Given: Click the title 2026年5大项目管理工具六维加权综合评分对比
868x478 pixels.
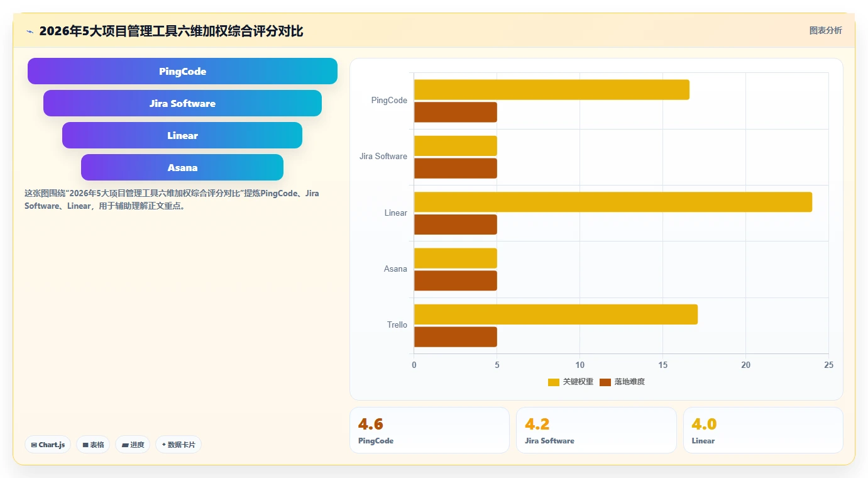Looking at the screenshot, I should click(171, 31).
